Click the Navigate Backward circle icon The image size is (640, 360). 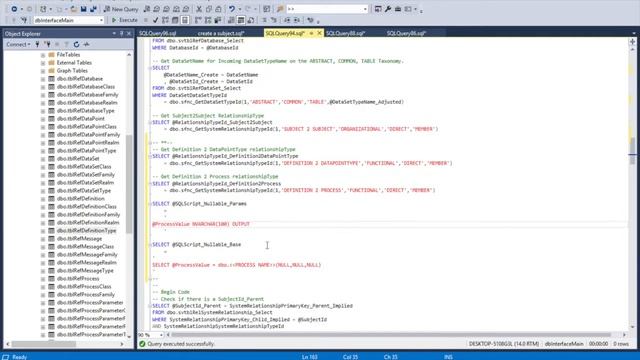point(14,9)
